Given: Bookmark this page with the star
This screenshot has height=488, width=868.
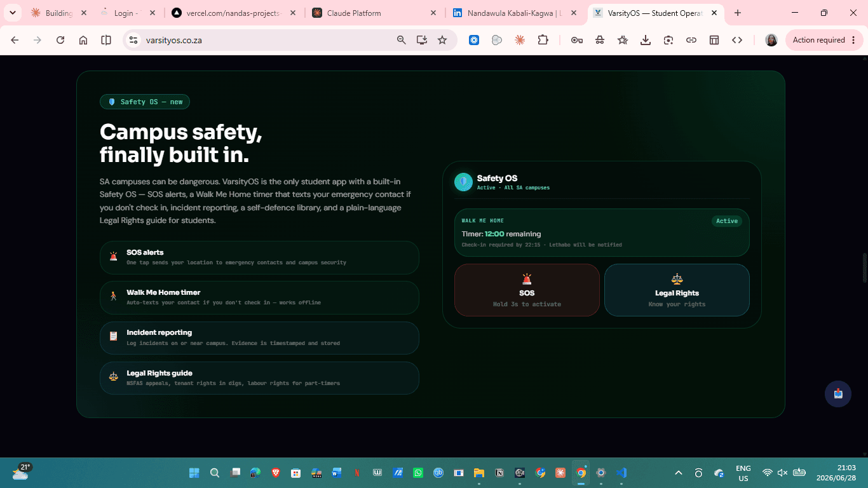Looking at the screenshot, I should pyautogui.click(x=442, y=40).
